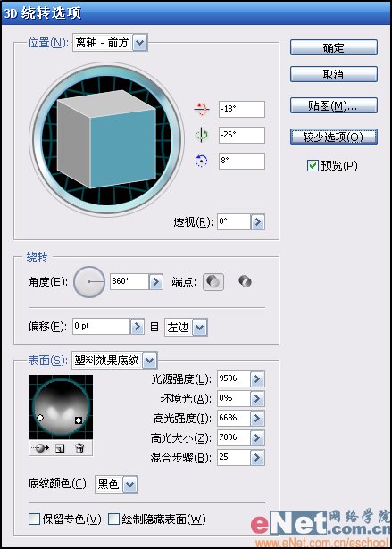Viewport: 392px width, 549px height.
Task: Click the -26° Y rotation field
Action: tap(242, 135)
